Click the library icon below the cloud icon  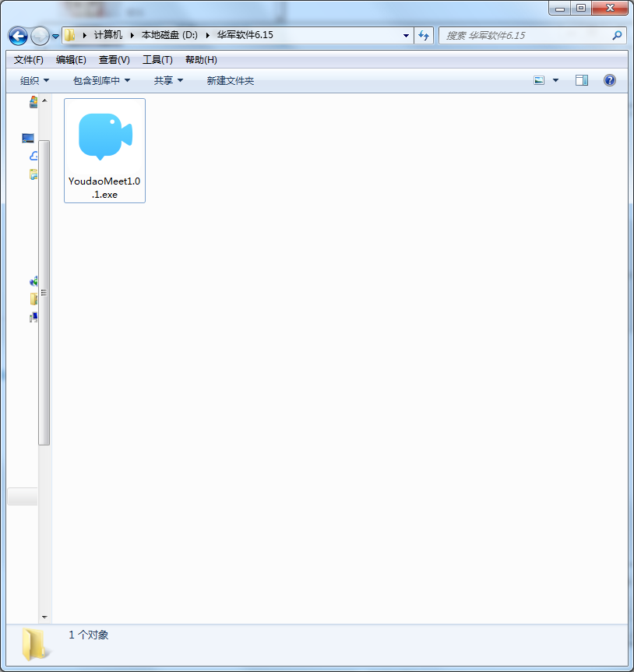coord(33,174)
